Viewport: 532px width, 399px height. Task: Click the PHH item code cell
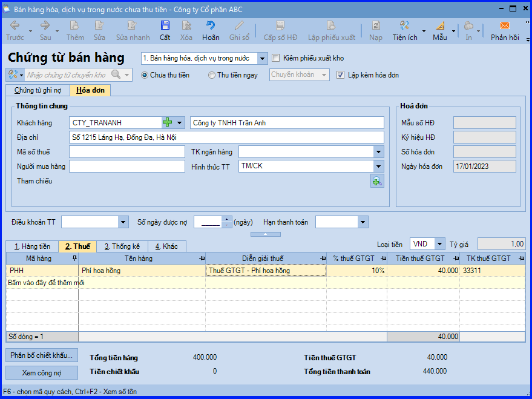[42, 271]
